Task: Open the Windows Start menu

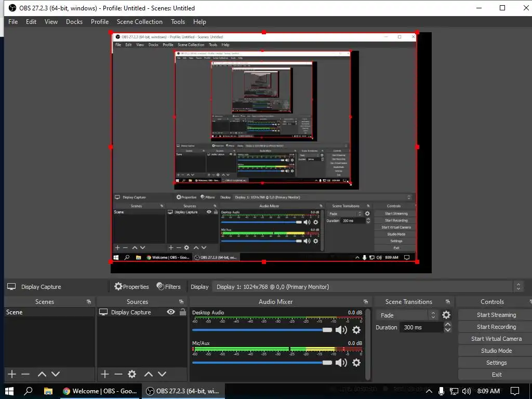Action: point(9,391)
